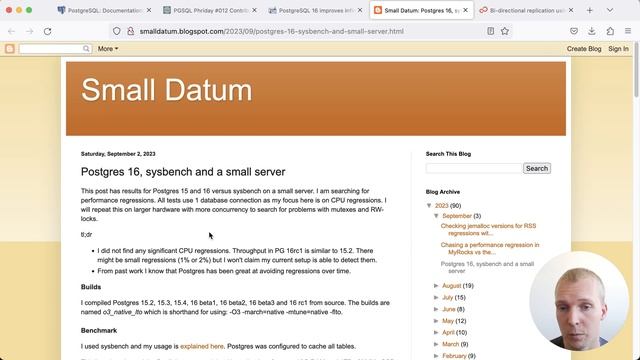This screenshot has height=360, width=640.
Task: Click Create Blog link
Action: [x=584, y=49]
